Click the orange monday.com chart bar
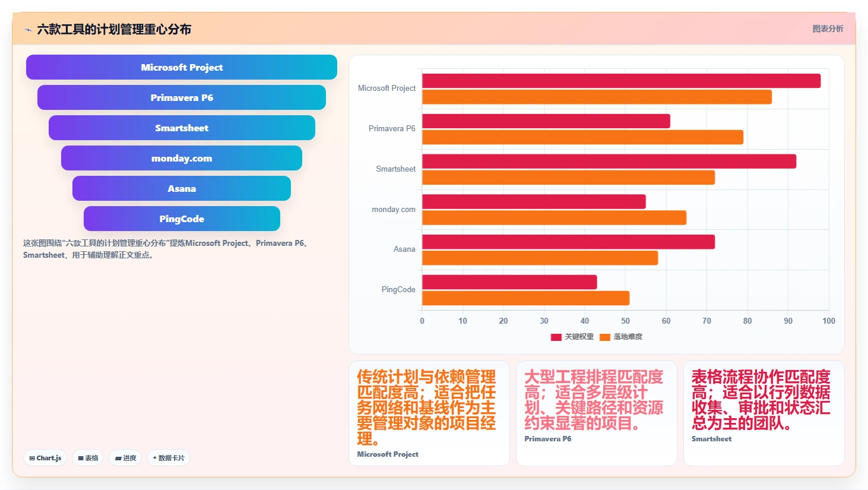This screenshot has width=868, height=490. coord(554,217)
